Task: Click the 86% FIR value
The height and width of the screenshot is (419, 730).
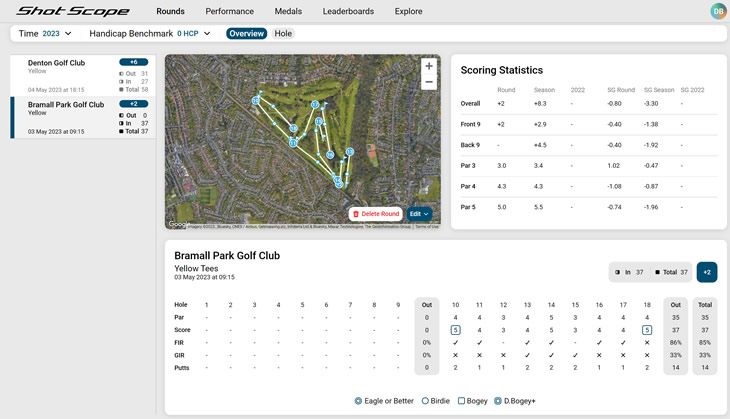Action: click(x=676, y=343)
